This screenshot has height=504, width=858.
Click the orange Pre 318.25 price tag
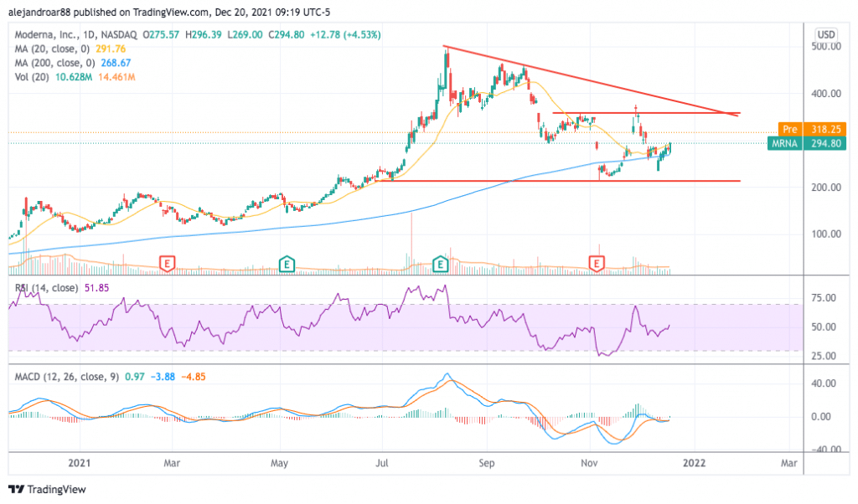812,129
